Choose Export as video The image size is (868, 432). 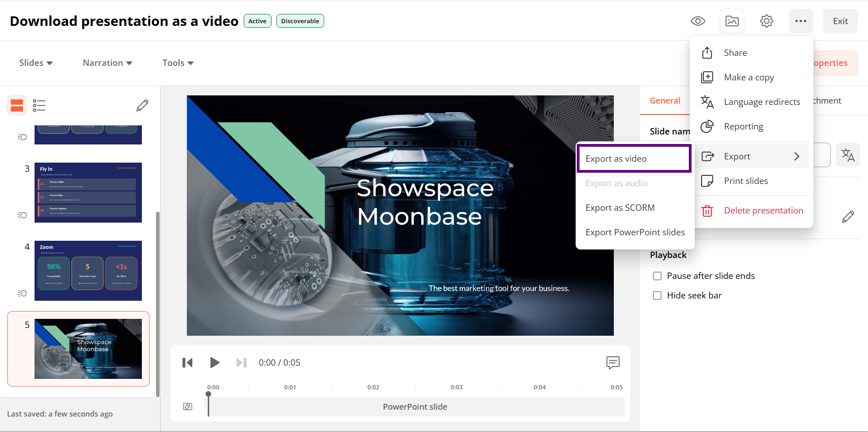coord(634,159)
